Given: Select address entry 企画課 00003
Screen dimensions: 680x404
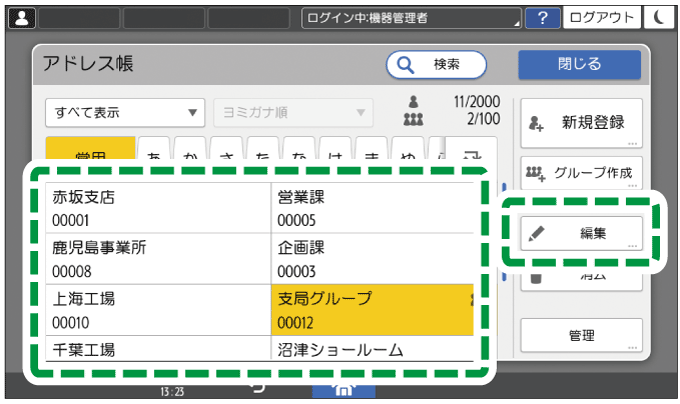Looking at the screenshot, I should click(x=373, y=259).
